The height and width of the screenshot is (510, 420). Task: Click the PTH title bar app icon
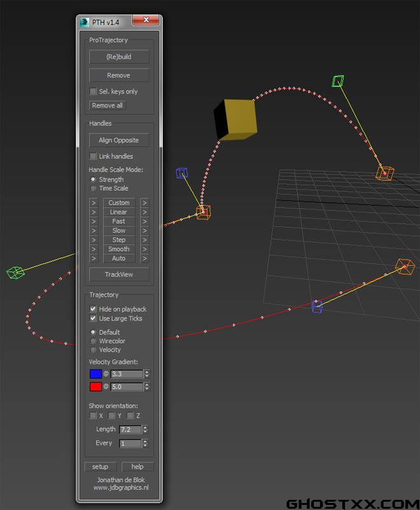click(x=85, y=22)
